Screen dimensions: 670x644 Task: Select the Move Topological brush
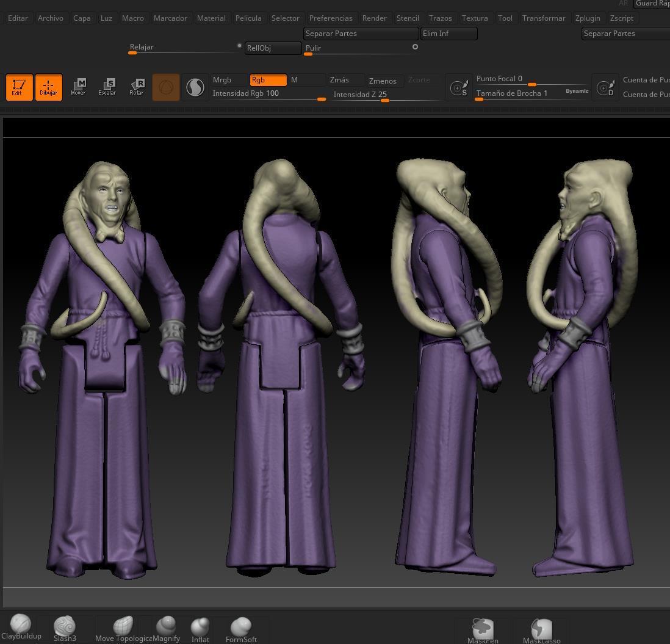pyautogui.click(x=123, y=628)
